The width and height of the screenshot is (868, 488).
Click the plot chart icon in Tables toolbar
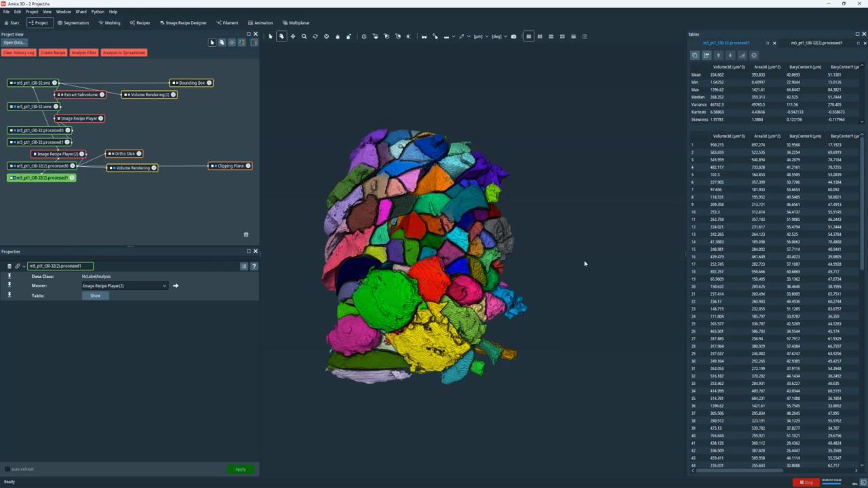point(742,56)
